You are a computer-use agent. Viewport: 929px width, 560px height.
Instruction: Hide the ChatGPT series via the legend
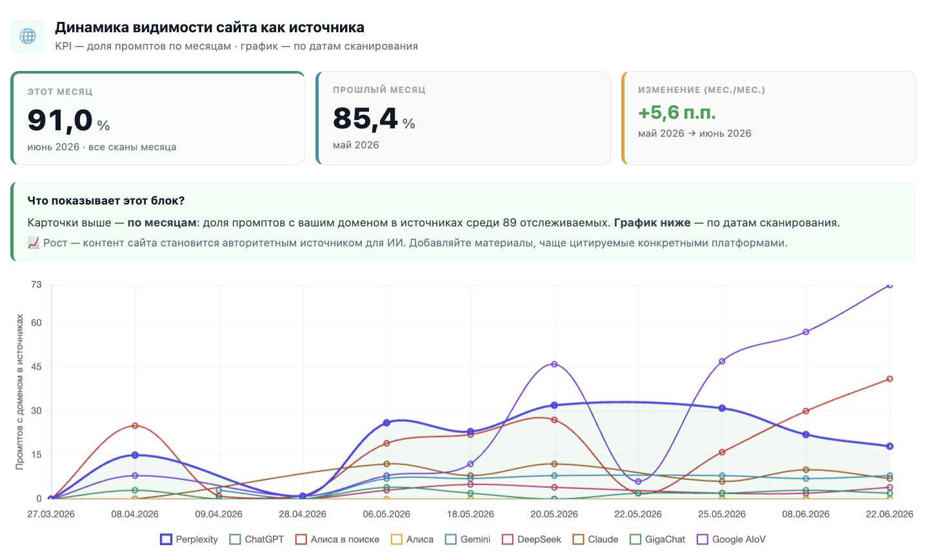(x=257, y=539)
